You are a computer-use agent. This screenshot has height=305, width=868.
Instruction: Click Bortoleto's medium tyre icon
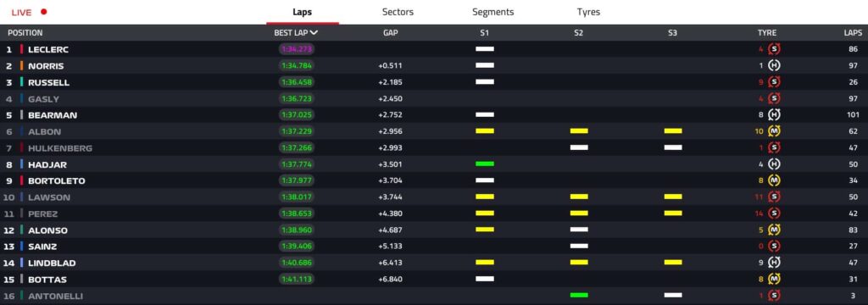775,180
